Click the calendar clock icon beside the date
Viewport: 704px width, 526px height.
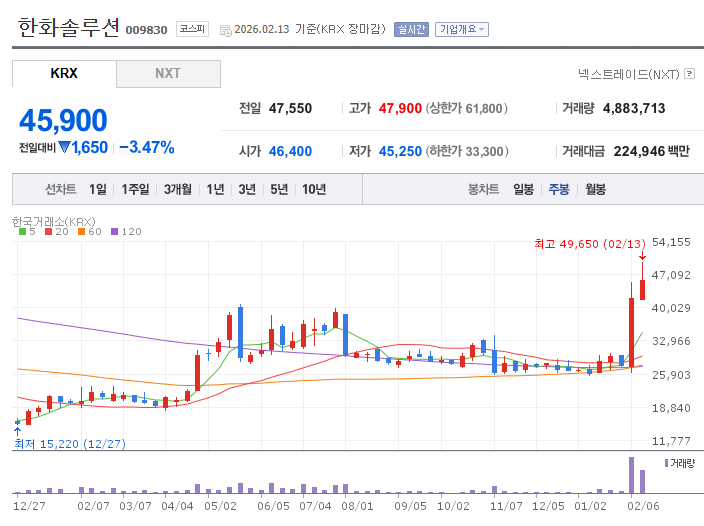pos(225,31)
